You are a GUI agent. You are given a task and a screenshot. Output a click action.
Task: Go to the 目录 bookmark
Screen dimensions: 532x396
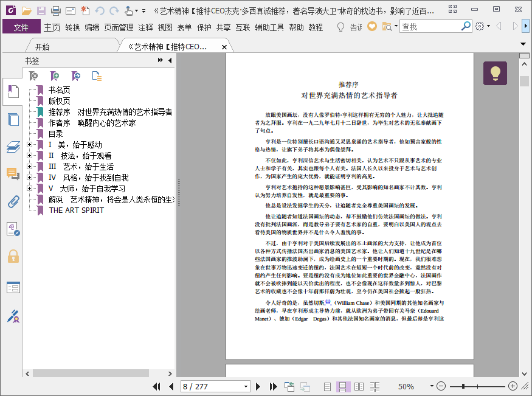tap(56, 134)
